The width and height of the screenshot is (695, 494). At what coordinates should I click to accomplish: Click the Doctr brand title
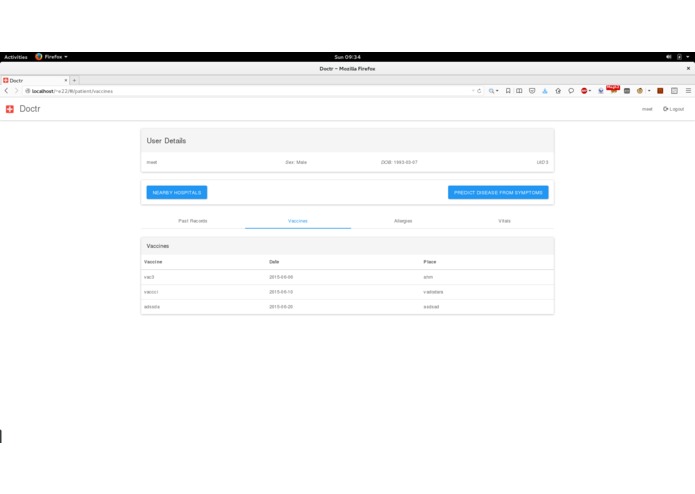point(30,109)
